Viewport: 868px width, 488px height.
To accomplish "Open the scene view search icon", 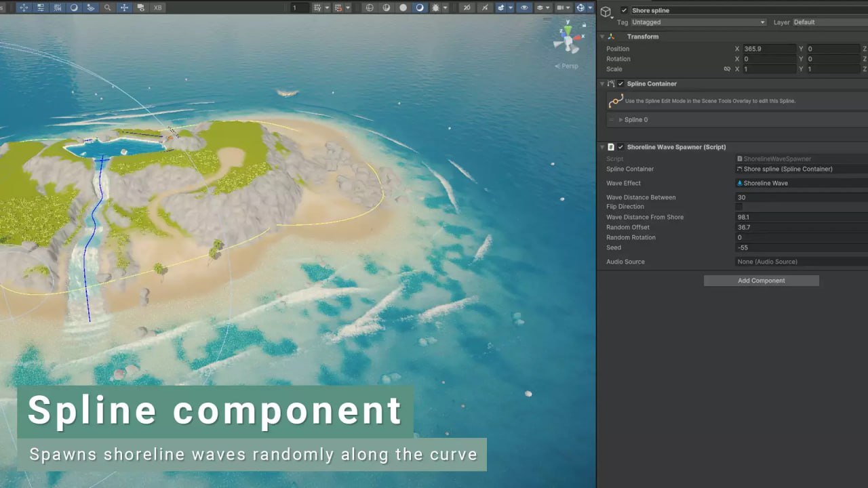I will (108, 6).
